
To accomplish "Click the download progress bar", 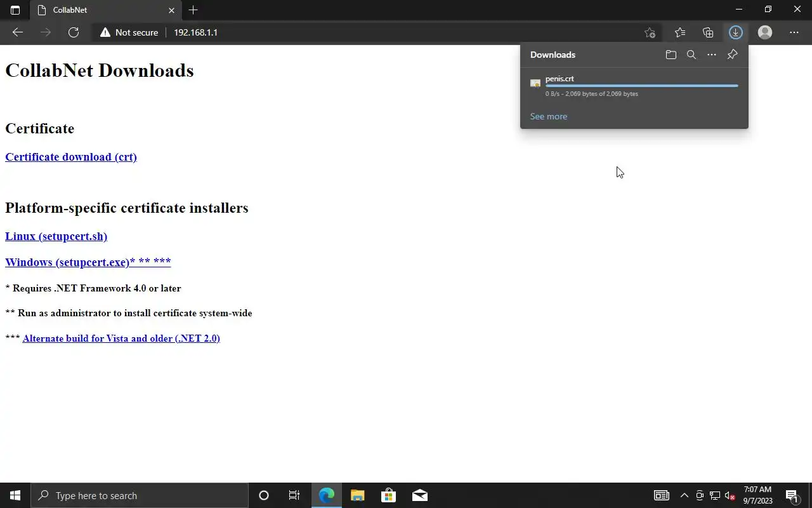I will [642, 86].
